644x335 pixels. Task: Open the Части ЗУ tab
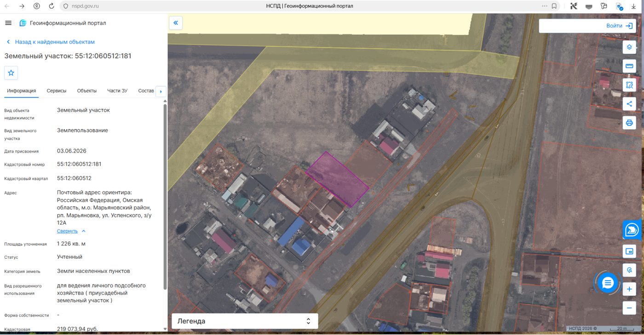tap(117, 91)
